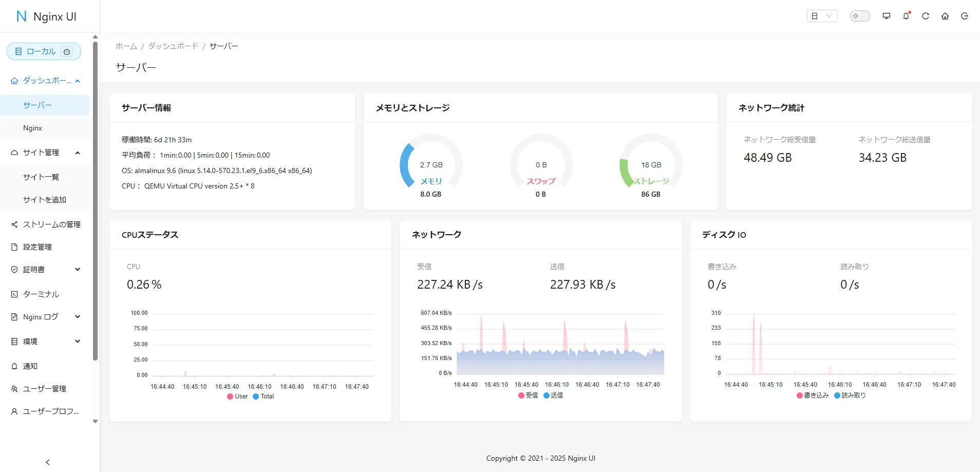Click the 環境 icon in the sidebar
Screen dimensions: 980x472
click(14, 342)
